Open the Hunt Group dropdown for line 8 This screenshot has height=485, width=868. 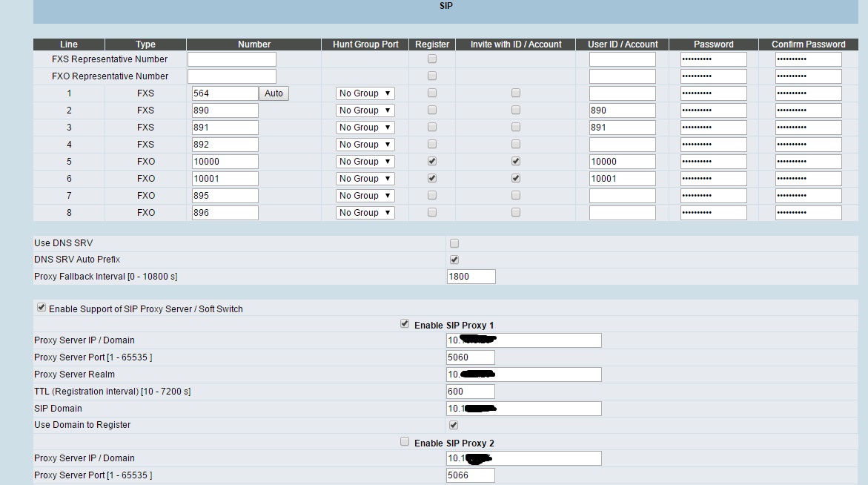tap(365, 213)
